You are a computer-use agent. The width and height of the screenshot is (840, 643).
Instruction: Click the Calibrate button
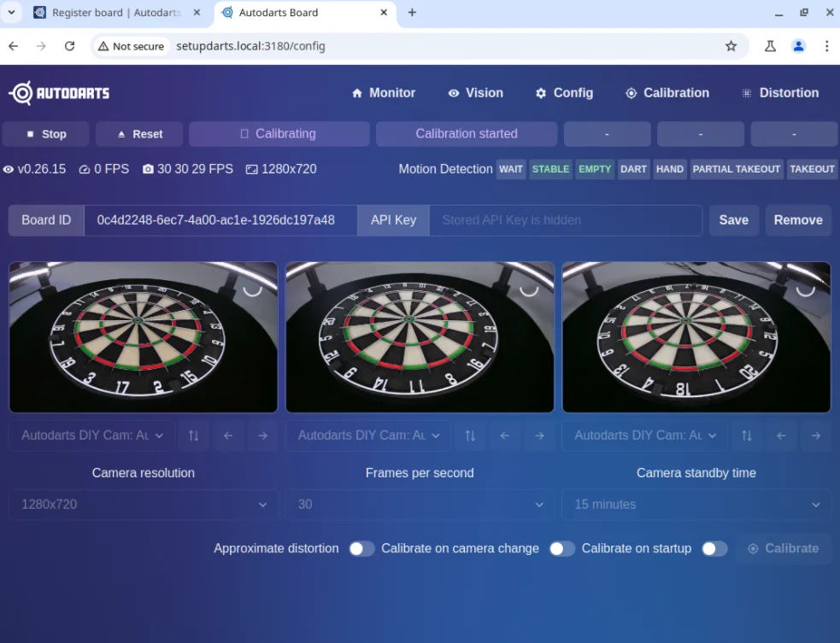784,549
